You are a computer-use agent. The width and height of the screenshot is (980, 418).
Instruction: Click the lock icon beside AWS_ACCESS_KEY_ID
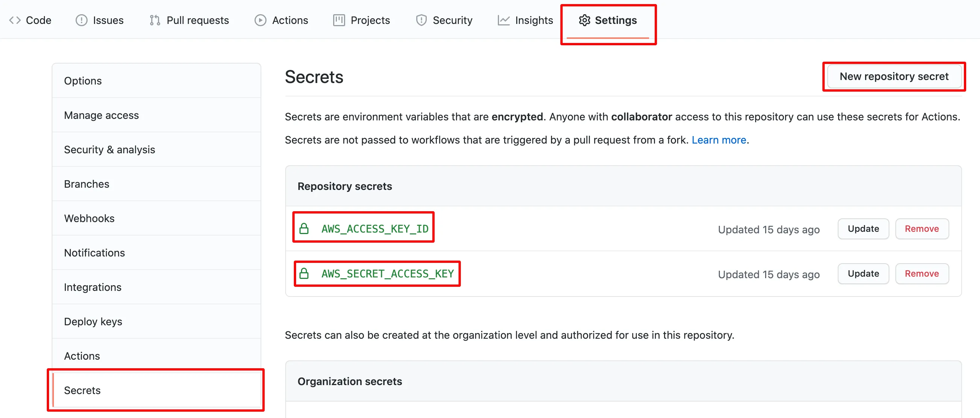click(x=304, y=229)
